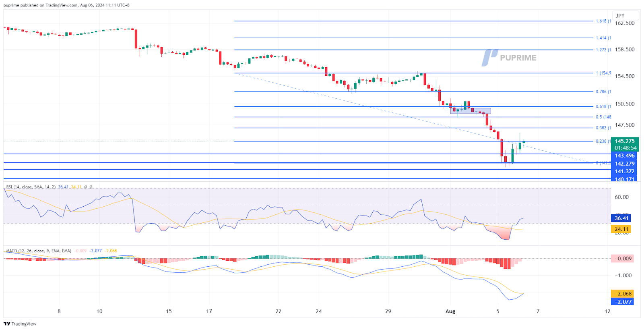This screenshot has width=644, height=330.
Task: Click date 12 on the time axis
Action: tap(607, 311)
